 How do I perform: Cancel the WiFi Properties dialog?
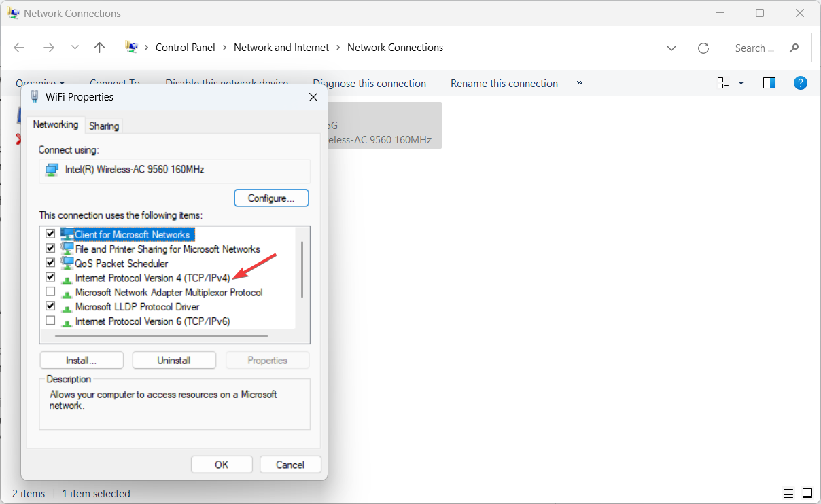coord(290,465)
